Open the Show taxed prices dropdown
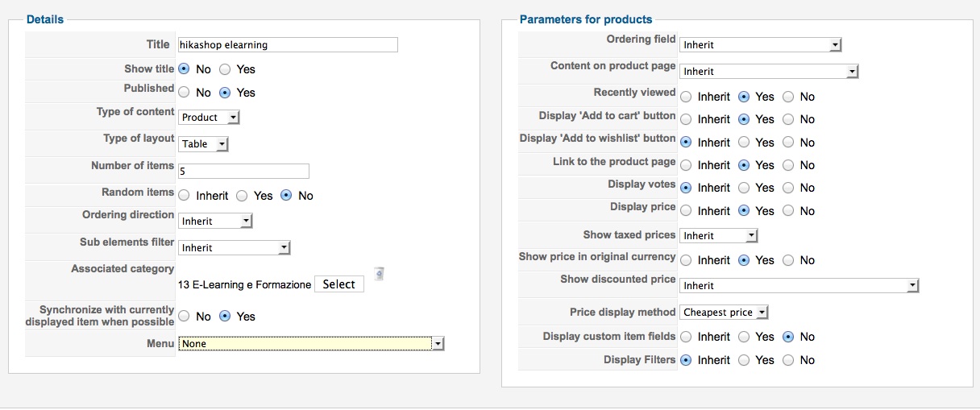980x410 pixels. tap(719, 236)
